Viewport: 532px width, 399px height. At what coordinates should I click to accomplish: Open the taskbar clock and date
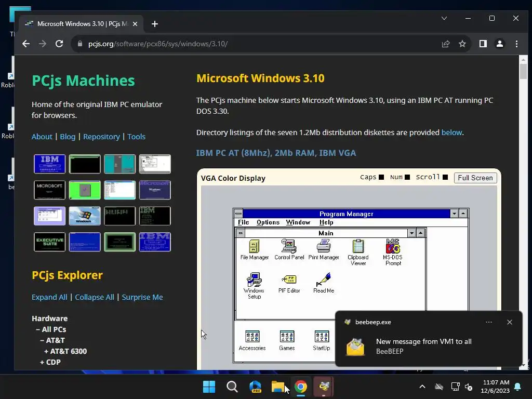click(495, 387)
